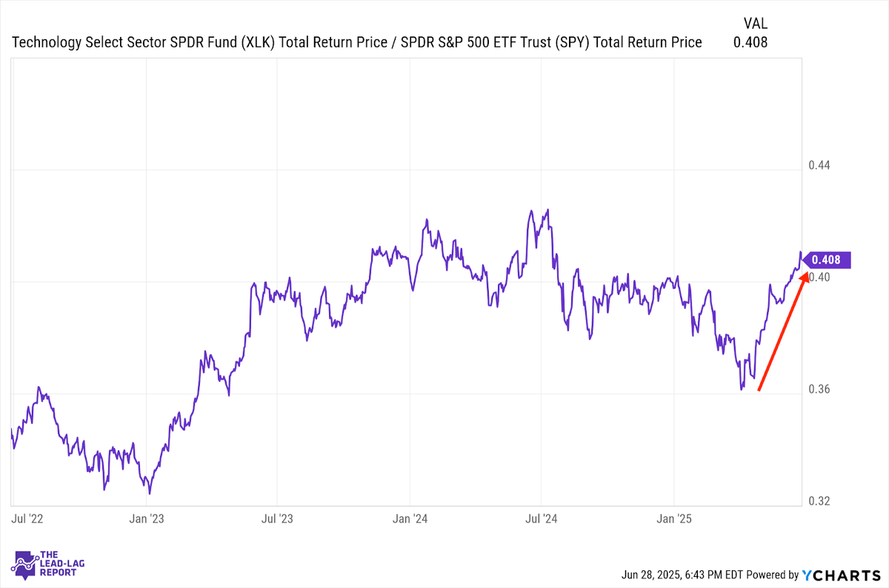Click the 0.40 y-axis label
889x588 pixels.
pos(819,277)
